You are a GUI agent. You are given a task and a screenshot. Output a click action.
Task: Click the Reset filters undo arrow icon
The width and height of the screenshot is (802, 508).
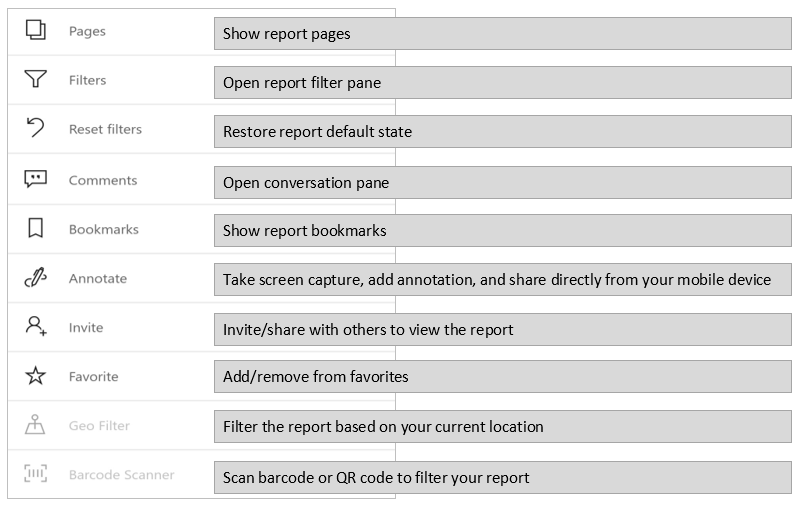pyautogui.click(x=35, y=129)
